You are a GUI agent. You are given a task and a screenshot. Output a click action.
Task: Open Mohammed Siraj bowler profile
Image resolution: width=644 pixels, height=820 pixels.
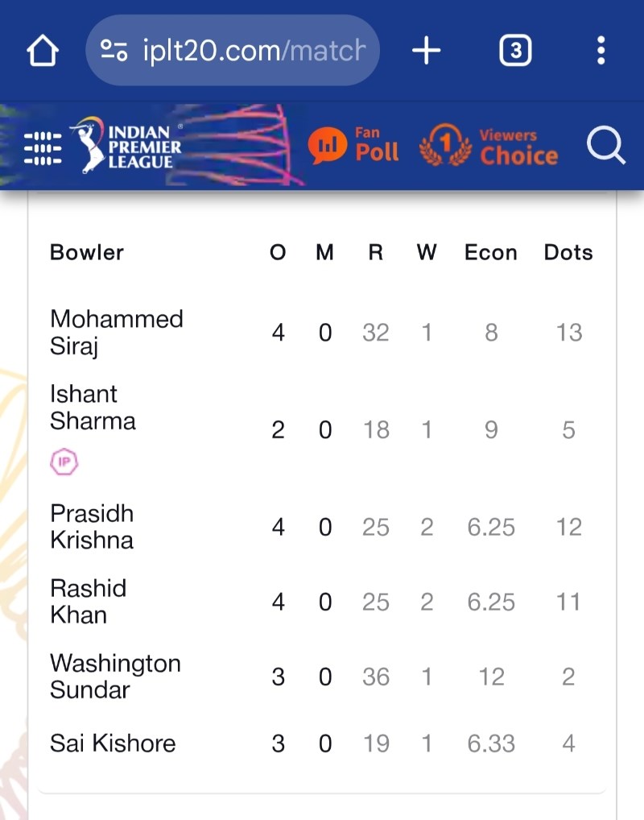click(116, 332)
